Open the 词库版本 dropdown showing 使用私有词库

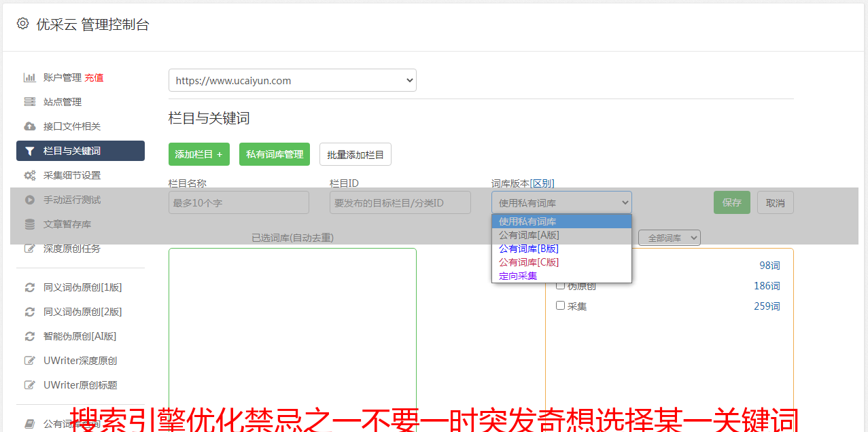[561, 202]
